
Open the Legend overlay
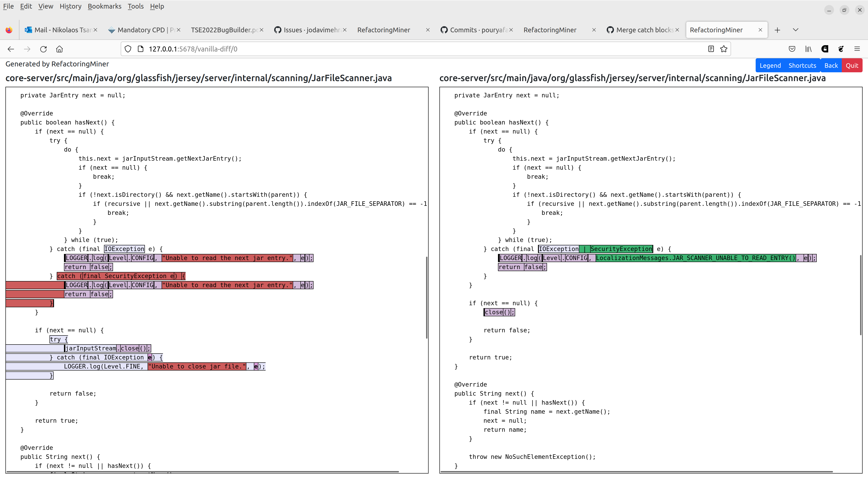(770, 65)
